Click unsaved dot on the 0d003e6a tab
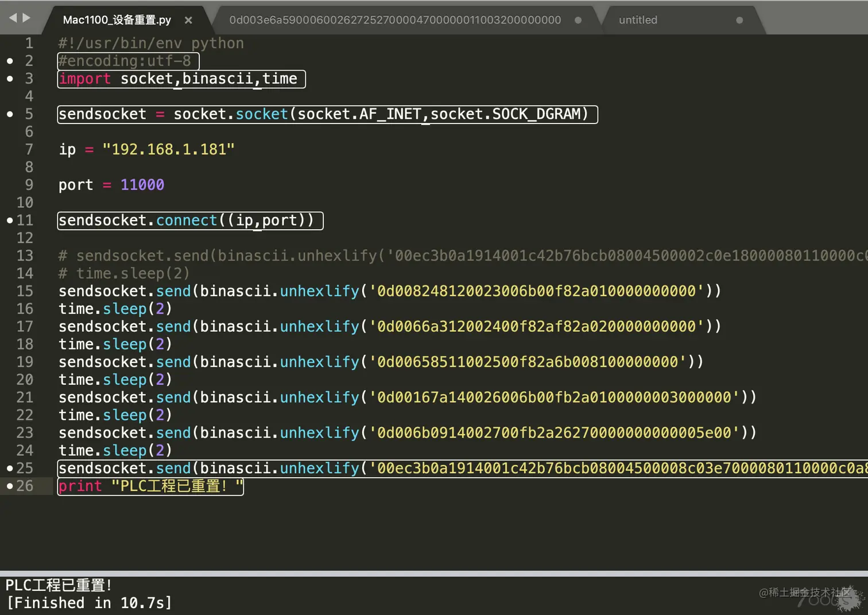868x615 pixels. 578,20
